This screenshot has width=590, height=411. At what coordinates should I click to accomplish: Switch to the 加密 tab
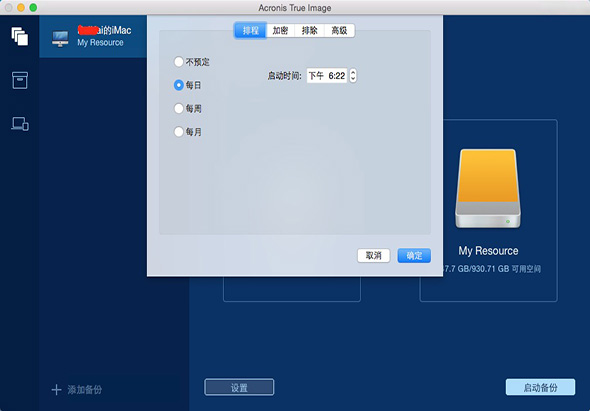tap(280, 30)
